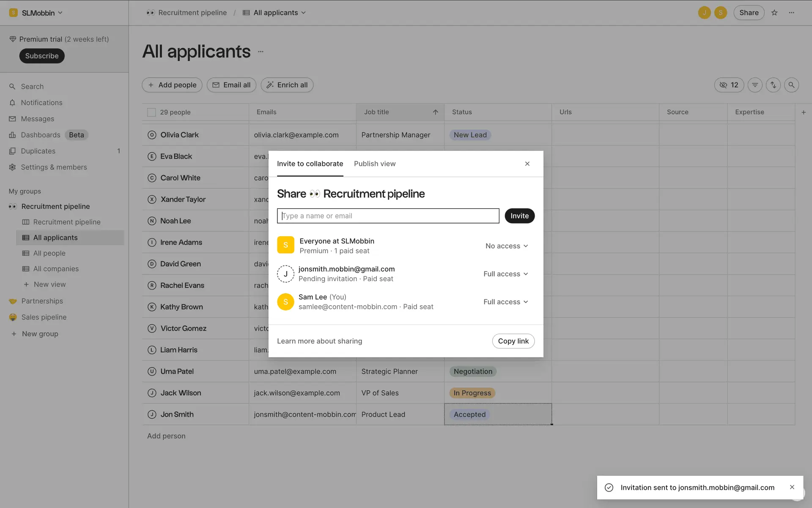This screenshot has width=812, height=508.
Task: Open the Everyone at SLMobbin access dropdown
Action: [x=507, y=246]
